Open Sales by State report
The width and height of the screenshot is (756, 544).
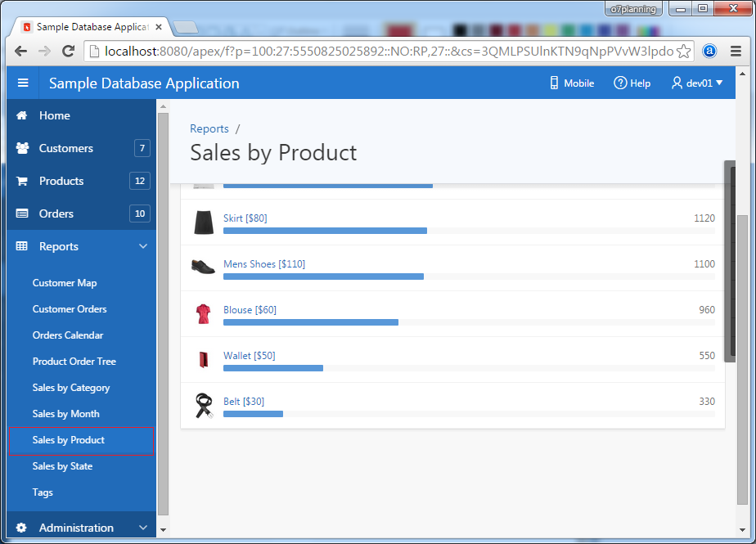pos(62,466)
